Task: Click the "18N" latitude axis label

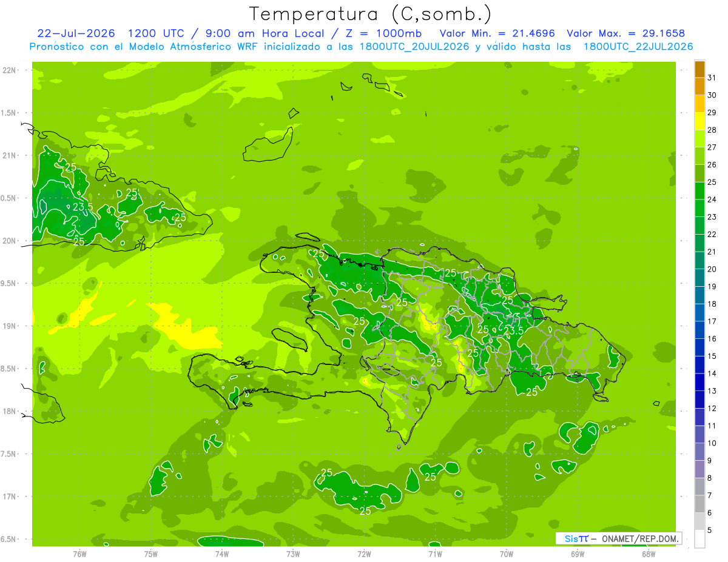Action: point(10,411)
